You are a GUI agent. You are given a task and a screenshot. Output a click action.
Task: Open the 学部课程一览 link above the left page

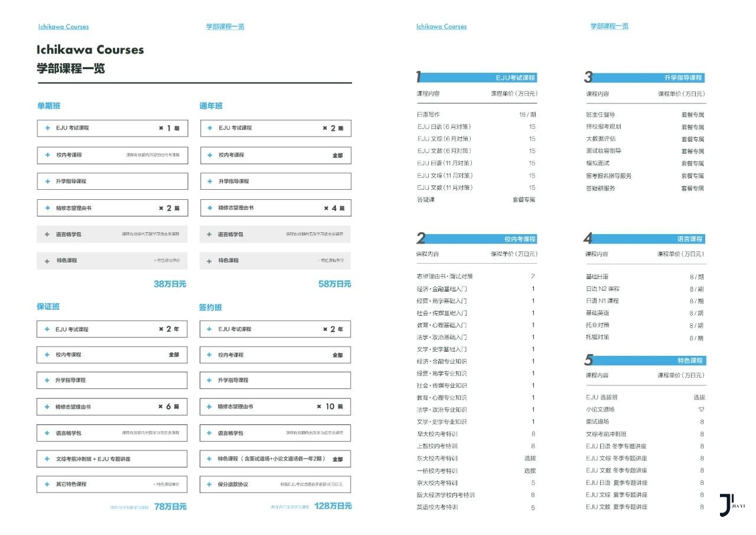(225, 27)
